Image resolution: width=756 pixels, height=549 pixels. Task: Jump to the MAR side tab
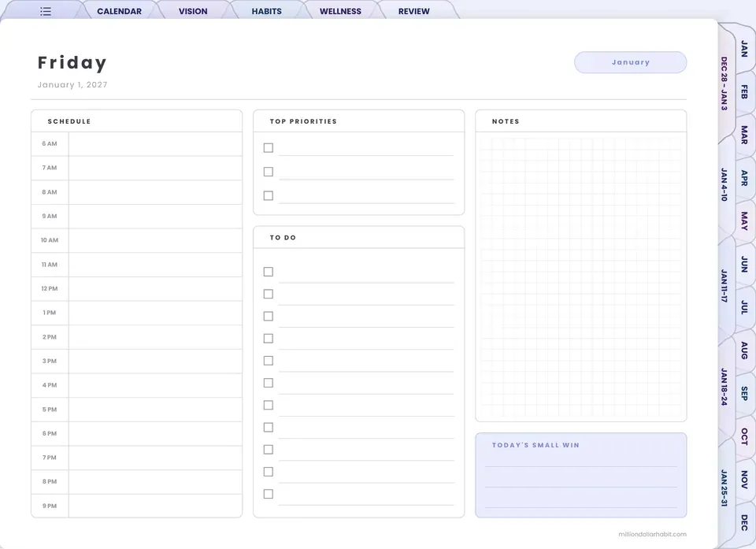(744, 135)
